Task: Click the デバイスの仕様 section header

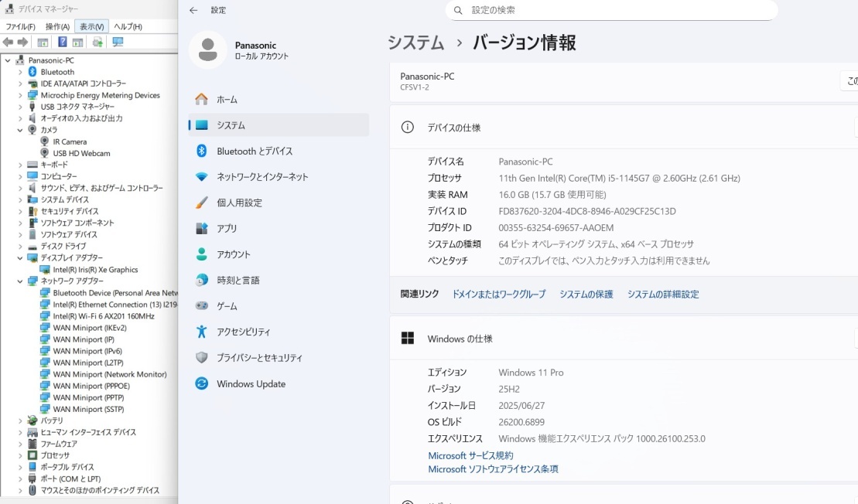Action: (624, 128)
